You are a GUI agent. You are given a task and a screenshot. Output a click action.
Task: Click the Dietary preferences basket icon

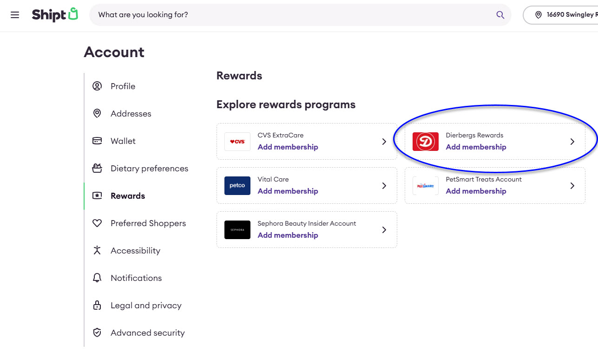pos(97,168)
